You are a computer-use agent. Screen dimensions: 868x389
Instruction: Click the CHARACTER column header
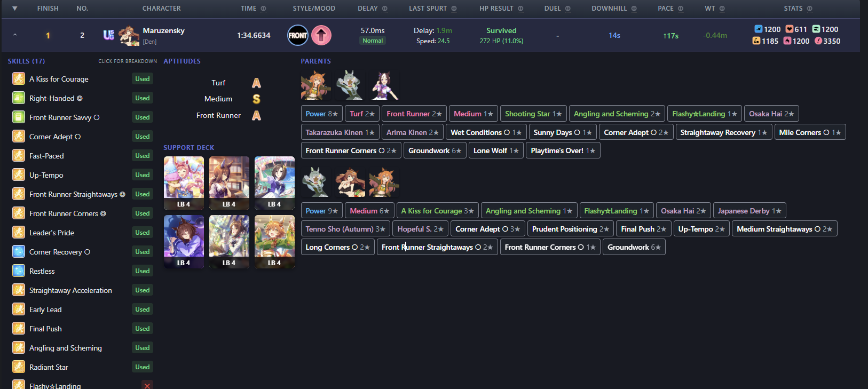(x=162, y=9)
